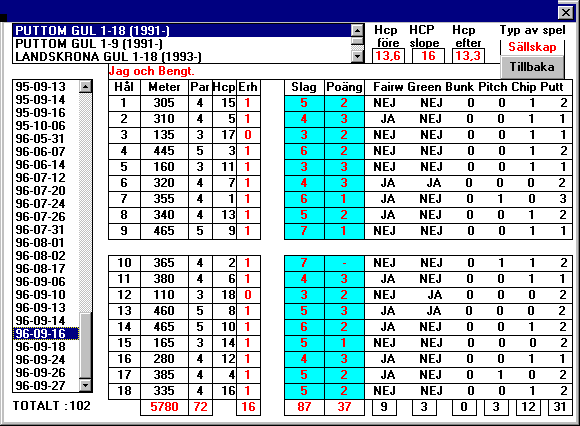Select round date 96-08-02

46,256
